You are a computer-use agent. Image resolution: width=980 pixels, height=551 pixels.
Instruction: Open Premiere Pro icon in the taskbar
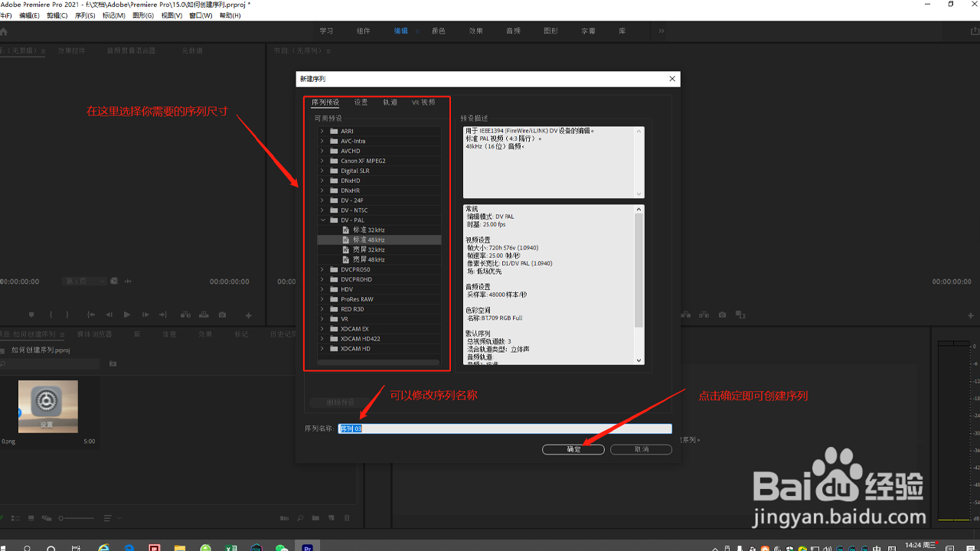[307, 546]
